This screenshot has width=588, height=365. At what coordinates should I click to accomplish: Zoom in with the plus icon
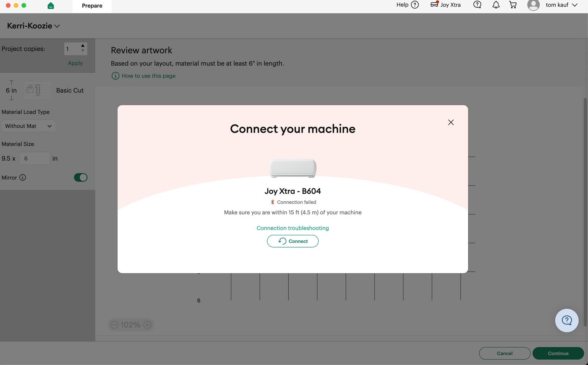point(147,325)
